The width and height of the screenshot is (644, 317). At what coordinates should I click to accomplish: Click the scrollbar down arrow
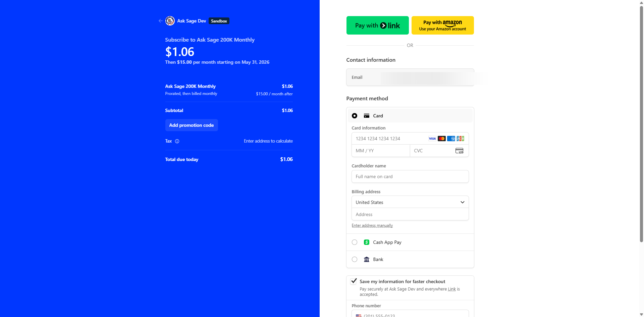click(x=641, y=314)
